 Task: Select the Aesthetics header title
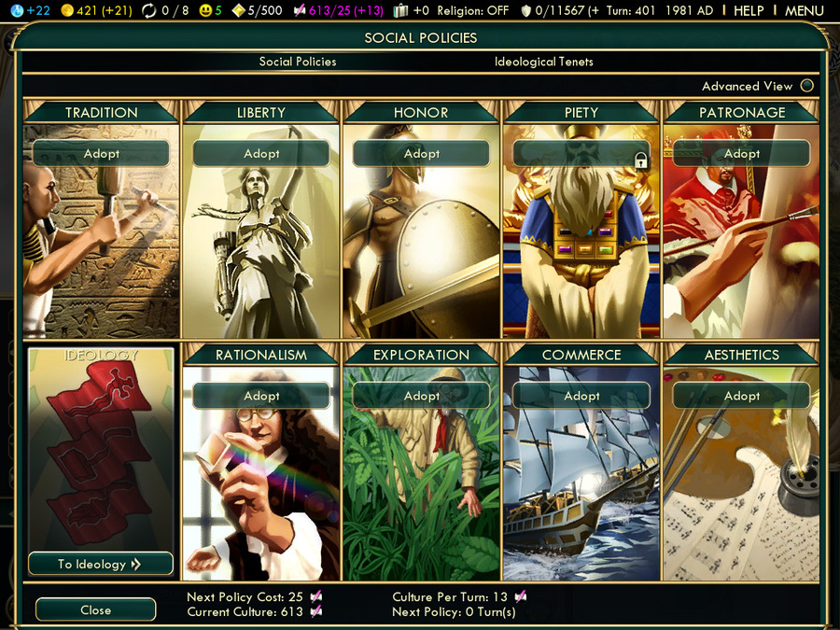pos(742,355)
